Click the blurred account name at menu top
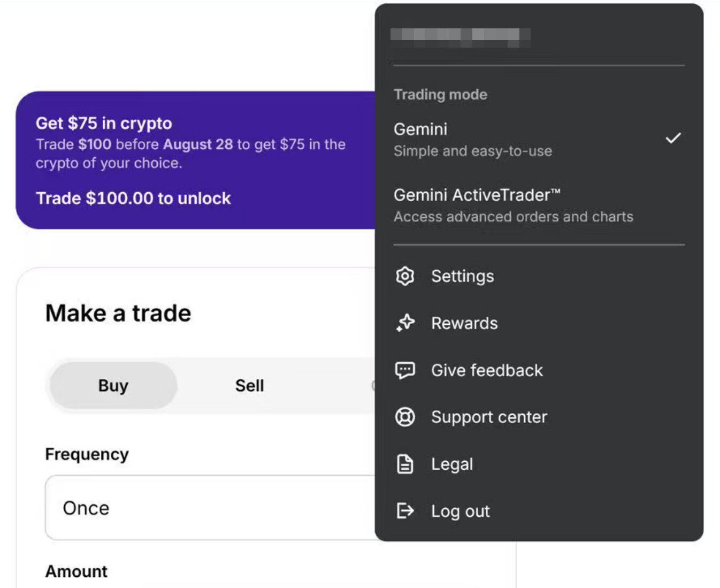The image size is (720, 588). click(459, 35)
